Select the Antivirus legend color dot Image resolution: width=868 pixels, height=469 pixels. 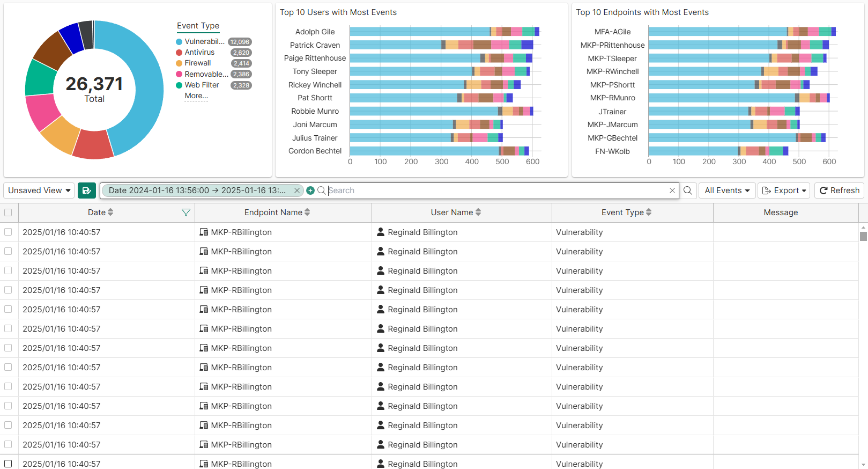(179, 53)
